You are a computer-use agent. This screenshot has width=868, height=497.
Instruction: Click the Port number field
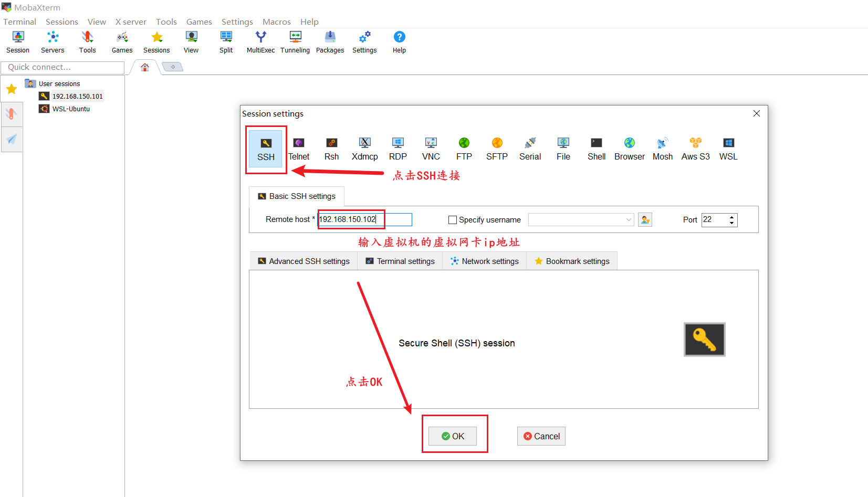coord(715,220)
